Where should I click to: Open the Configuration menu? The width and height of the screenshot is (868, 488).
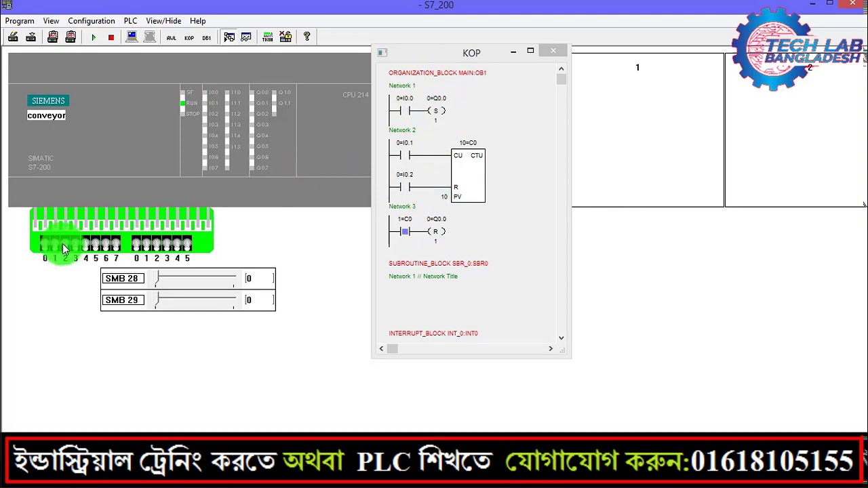[x=92, y=21]
